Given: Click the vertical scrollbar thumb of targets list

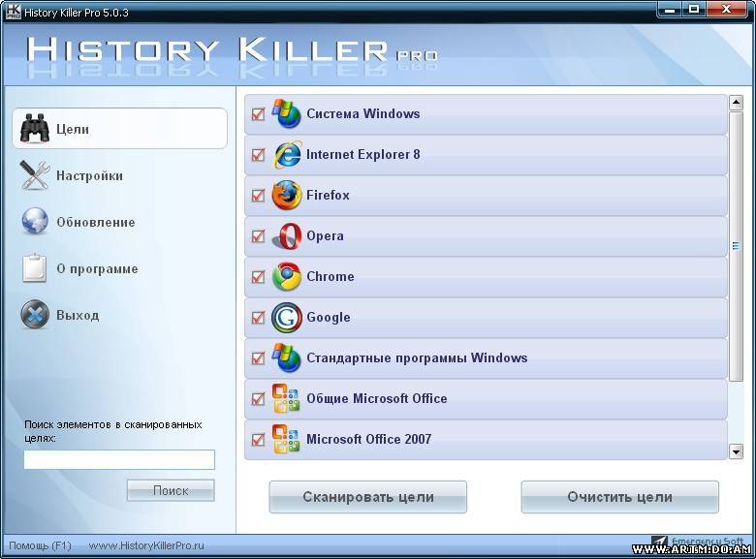Looking at the screenshot, I should pos(736,246).
